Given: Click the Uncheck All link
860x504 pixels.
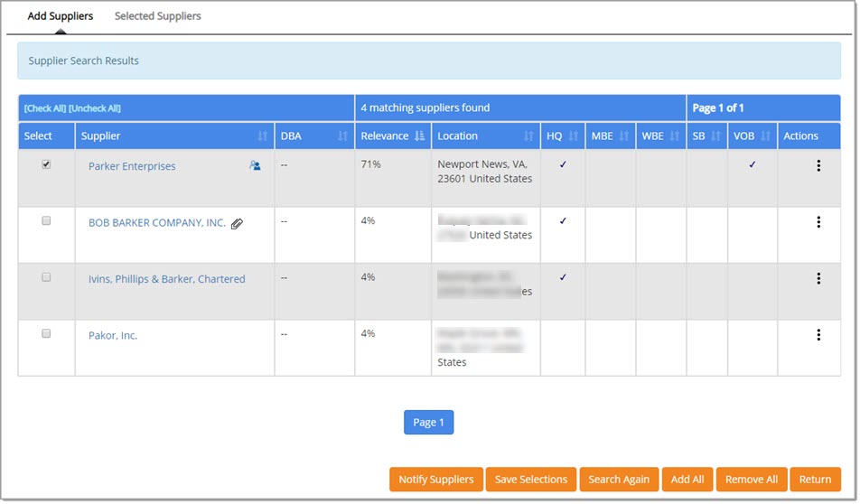Looking at the screenshot, I should pyautogui.click(x=94, y=108).
